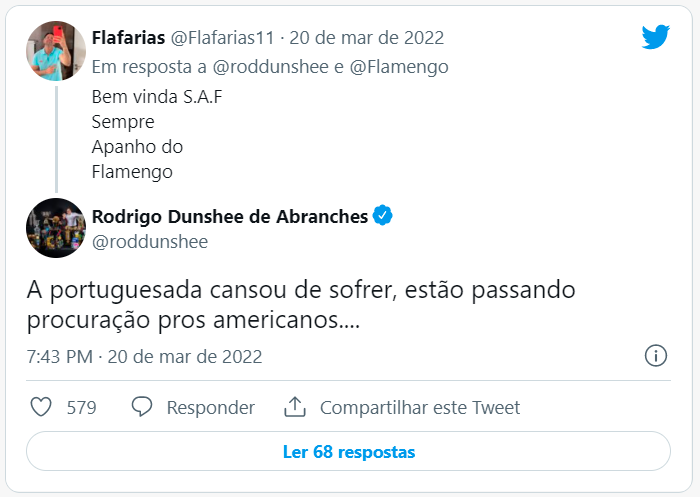Click the Twitter bird logo

[x=656, y=37]
